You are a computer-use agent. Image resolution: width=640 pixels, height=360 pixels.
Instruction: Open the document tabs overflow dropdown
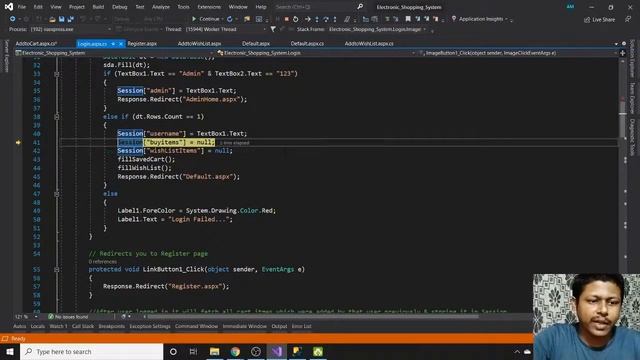click(x=616, y=44)
